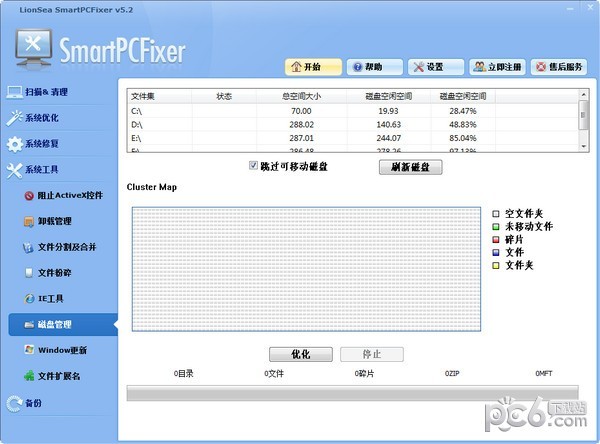Open 设置 settings button

pyautogui.click(x=436, y=67)
